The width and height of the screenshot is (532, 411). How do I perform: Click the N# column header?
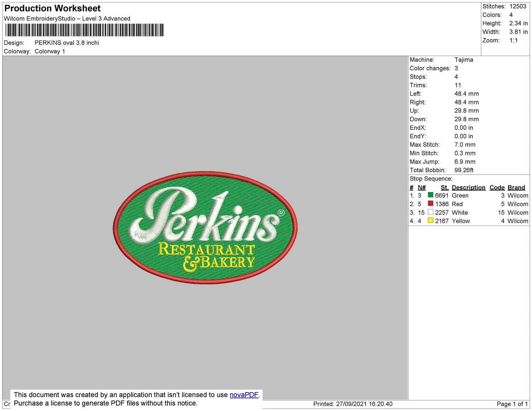422,188
